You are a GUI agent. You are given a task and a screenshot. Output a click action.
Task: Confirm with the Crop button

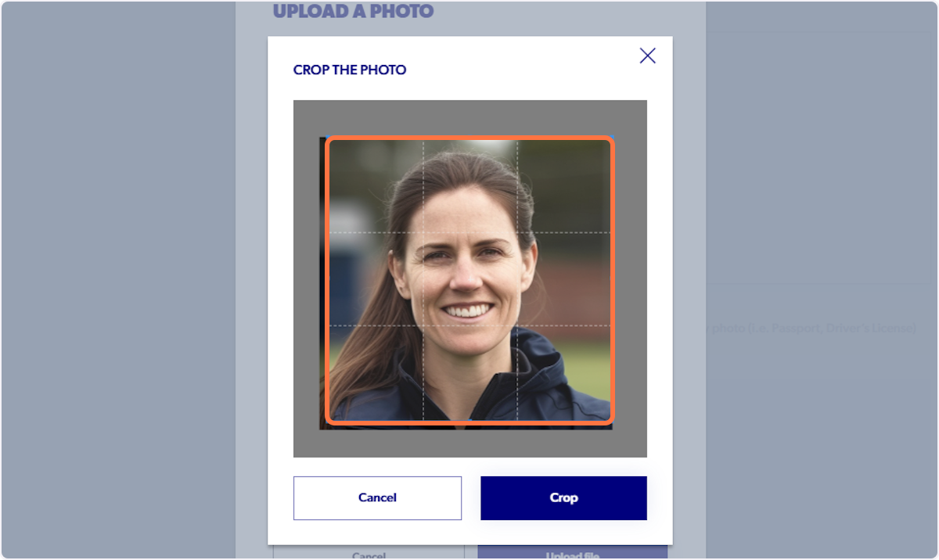tap(563, 497)
